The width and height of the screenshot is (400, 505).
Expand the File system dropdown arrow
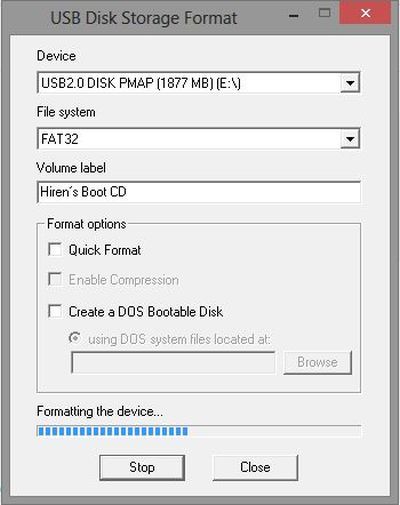tap(350, 139)
